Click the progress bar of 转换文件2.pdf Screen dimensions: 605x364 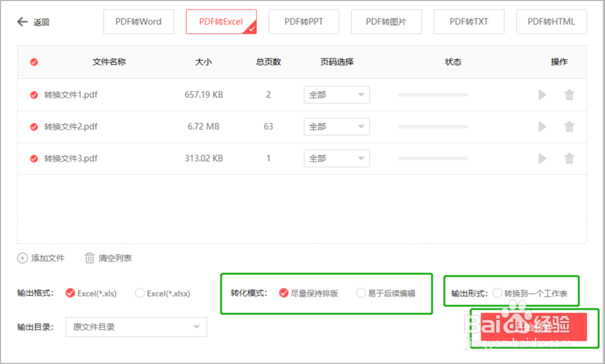point(433,126)
